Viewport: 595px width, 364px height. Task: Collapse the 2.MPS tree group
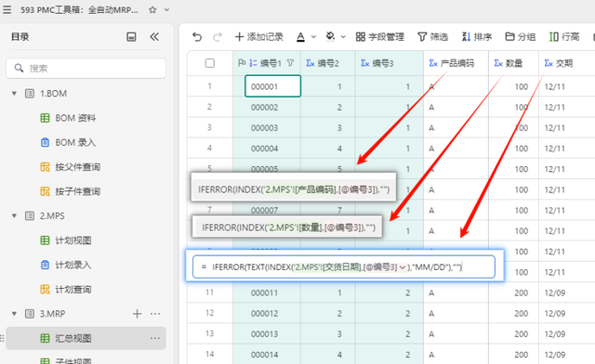(15, 215)
